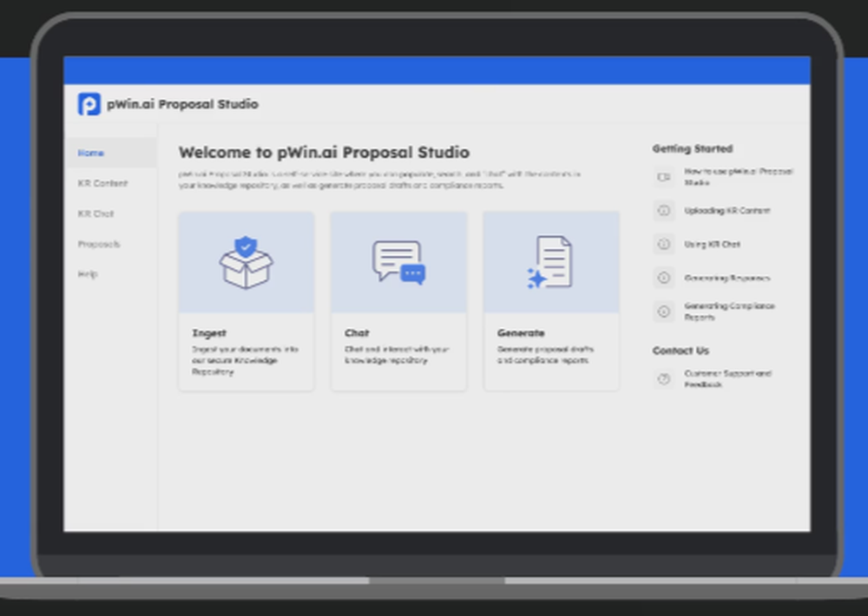
Task: Open the Chat card title
Action: (357, 332)
